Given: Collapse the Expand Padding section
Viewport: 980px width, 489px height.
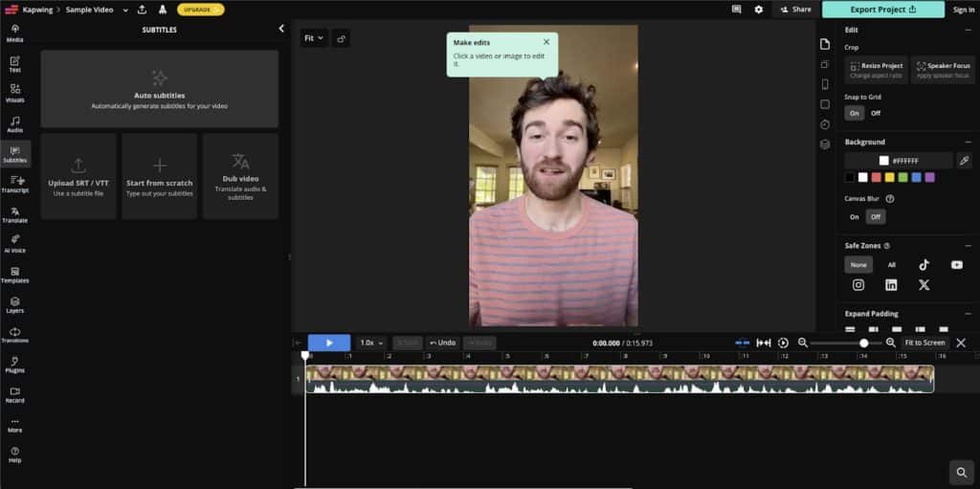Looking at the screenshot, I should [969, 314].
